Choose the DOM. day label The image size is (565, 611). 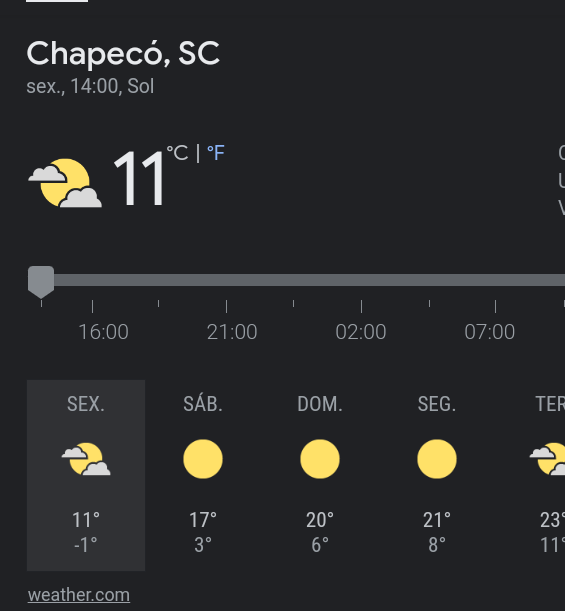tap(320, 404)
